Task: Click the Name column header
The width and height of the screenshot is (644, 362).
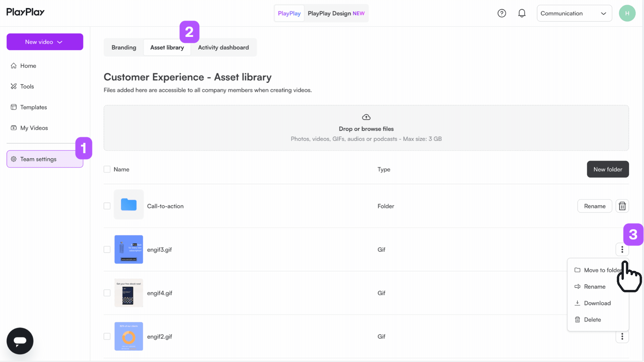Action: 121,170
